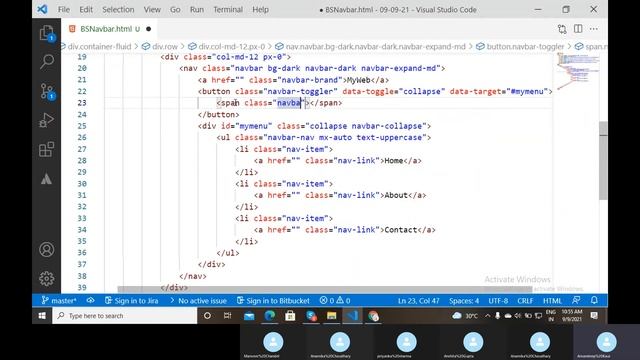640x360 pixels.
Task: Open the Windows Start menu
Action: pos(42,316)
